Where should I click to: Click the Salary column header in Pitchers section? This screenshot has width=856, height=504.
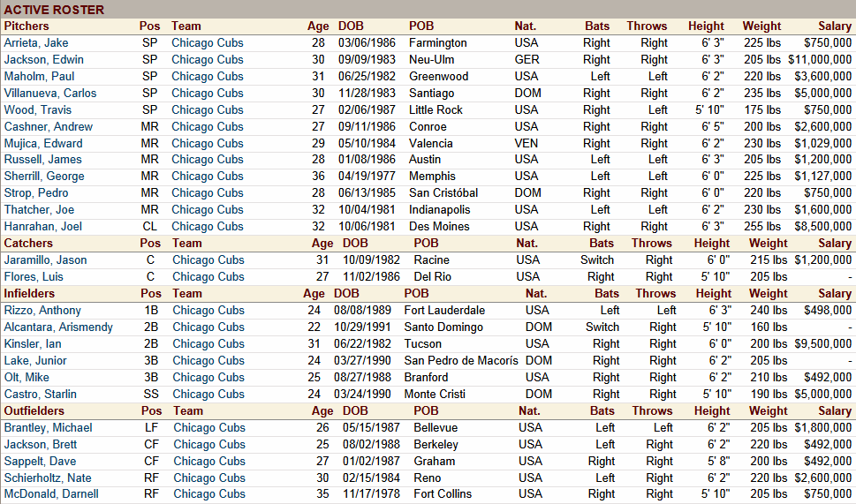coord(835,26)
